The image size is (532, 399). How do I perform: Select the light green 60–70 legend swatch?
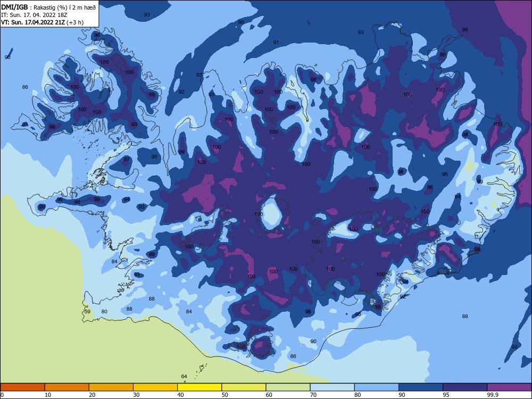288,387
